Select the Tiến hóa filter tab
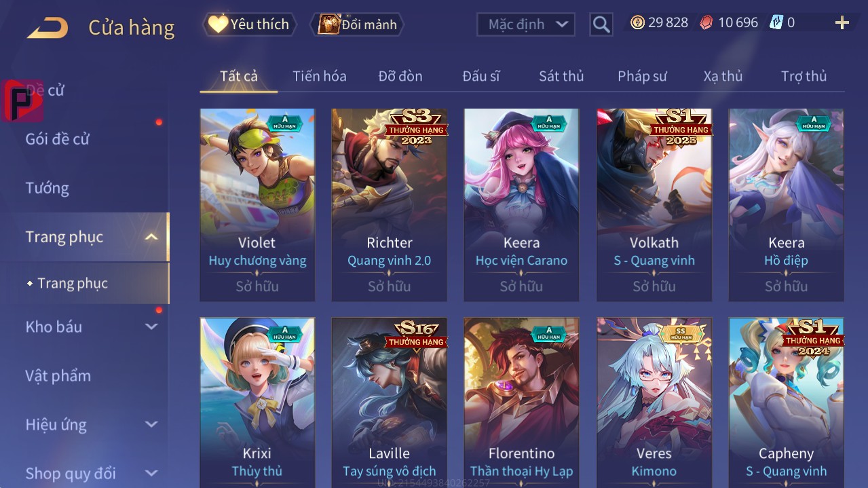 (x=320, y=76)
